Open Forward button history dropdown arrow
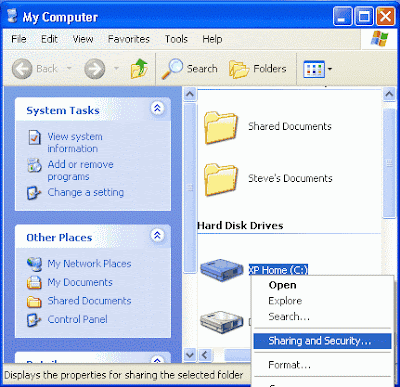 116,69
